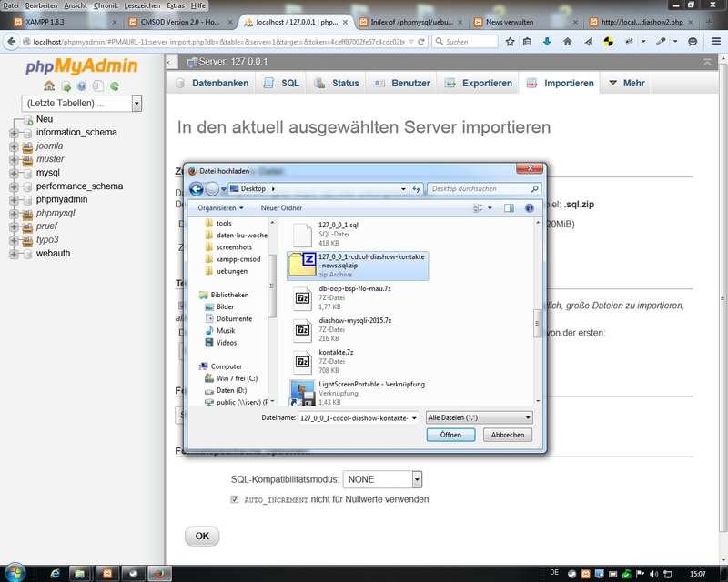The height and width of the screenshot is (582, 728).
Task: Click the Abbrechen button in dialog
Action: tap(507, 436)
